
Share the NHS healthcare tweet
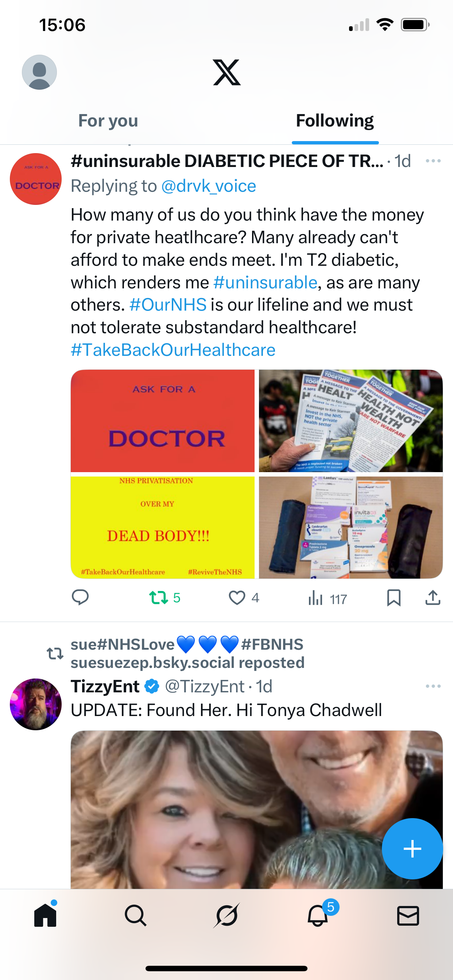coord(433,598)
